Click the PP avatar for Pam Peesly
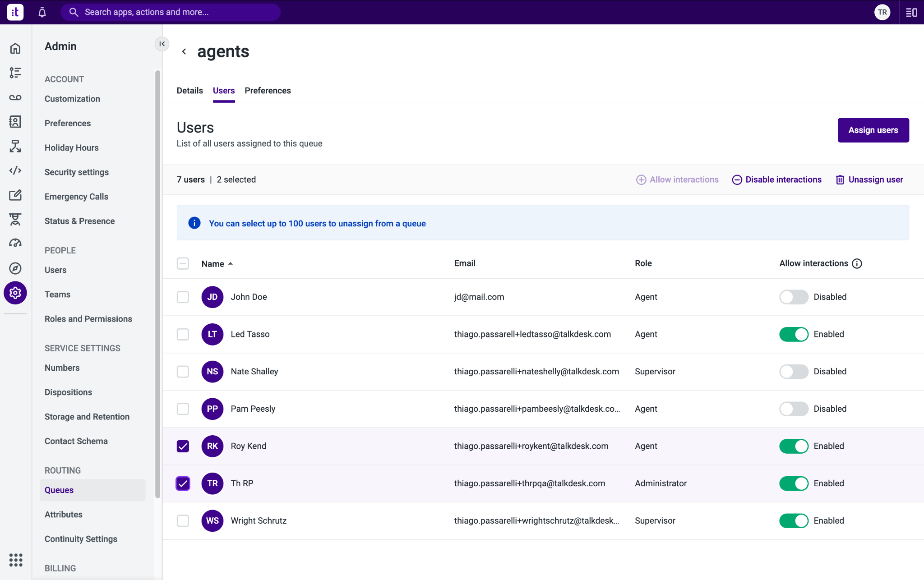This screenshot has height=580, width=924. [x=213, y=409]
